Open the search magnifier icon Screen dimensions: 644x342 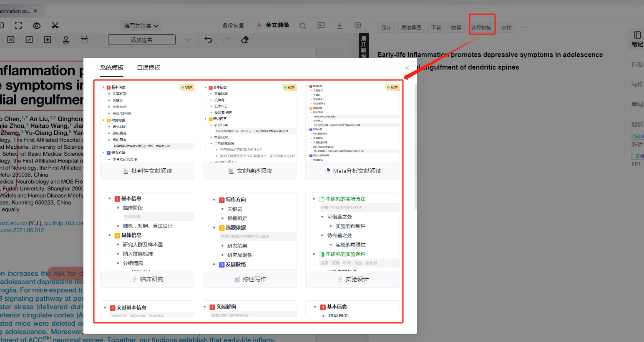tap(303, 25)
